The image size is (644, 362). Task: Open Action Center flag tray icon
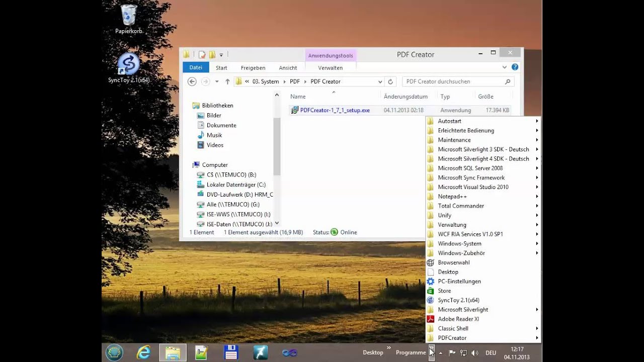tap(452, 353)
